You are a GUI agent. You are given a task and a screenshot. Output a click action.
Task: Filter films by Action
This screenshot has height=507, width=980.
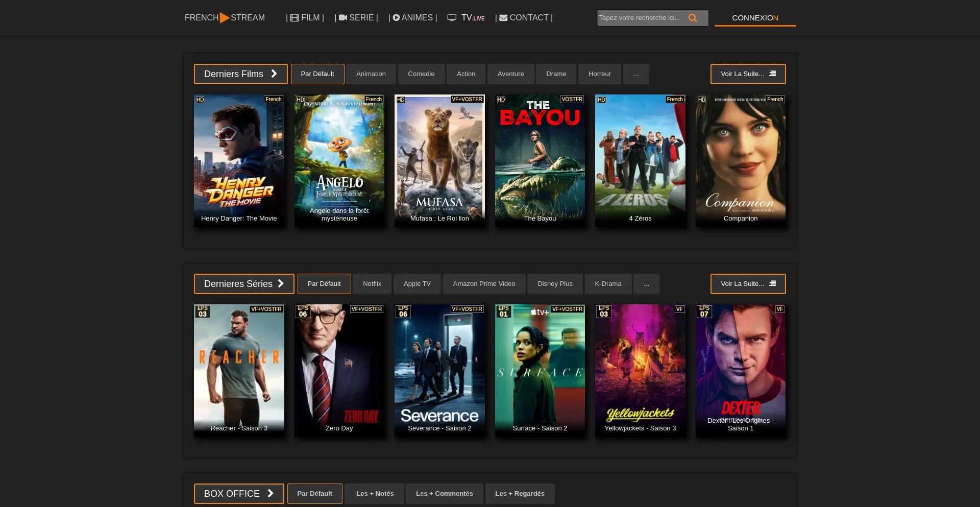pos(466,74)
